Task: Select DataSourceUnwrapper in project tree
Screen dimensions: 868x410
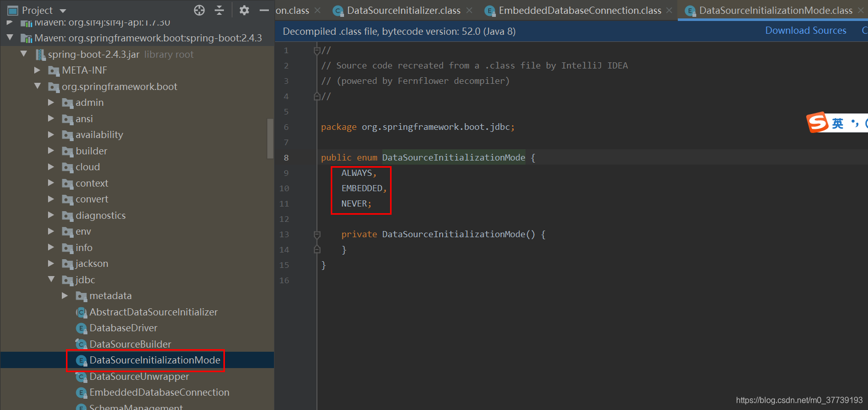Action: coord(137,377)
